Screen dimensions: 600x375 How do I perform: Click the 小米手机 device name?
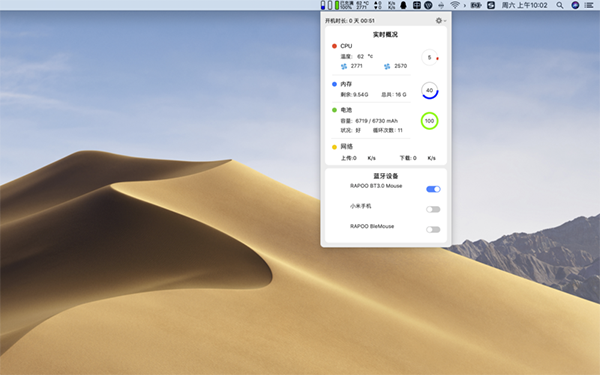click(x=360, y=206)
